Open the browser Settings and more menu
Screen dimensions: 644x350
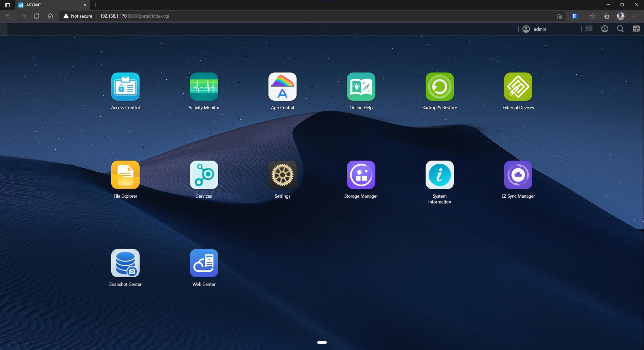(635, 16)
